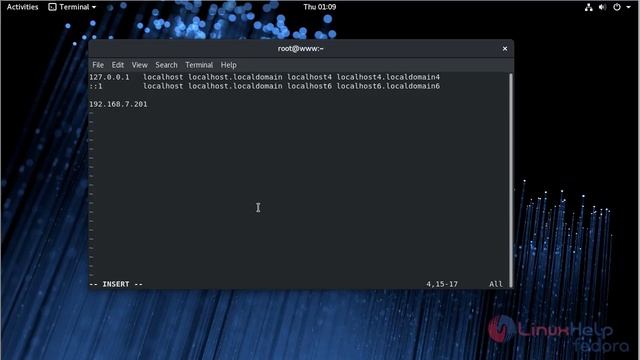Expand the system menu arrow

point(628,7)
